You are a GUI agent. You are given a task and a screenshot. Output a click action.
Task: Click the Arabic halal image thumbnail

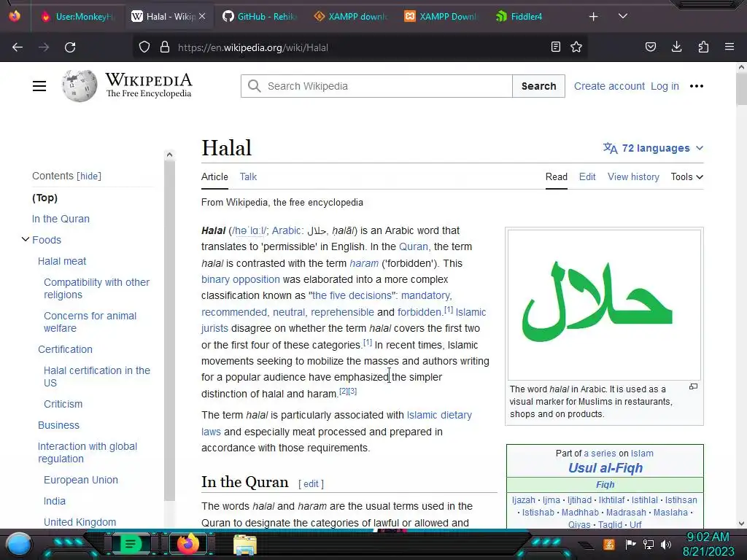604,305
